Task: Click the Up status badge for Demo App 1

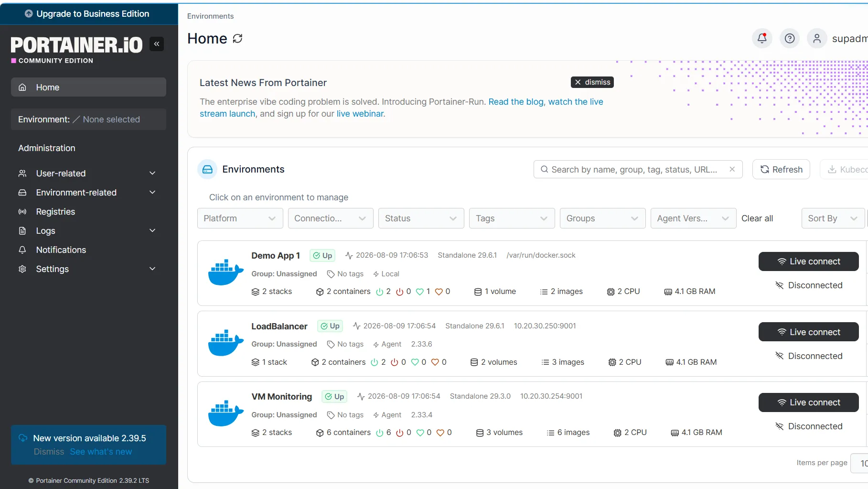Action: tap(322, 256)
